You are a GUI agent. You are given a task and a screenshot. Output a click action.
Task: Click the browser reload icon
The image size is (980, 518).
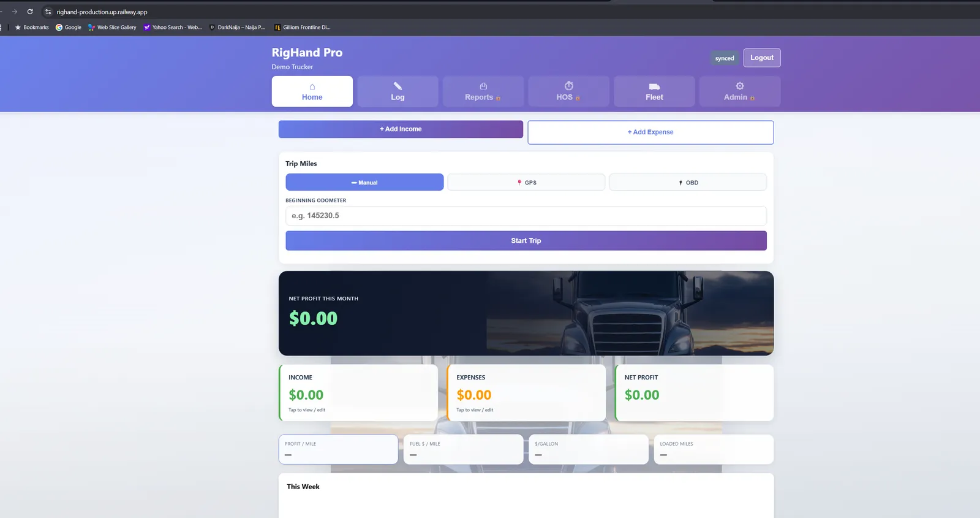pyautogui.click(x=30, y=12)
